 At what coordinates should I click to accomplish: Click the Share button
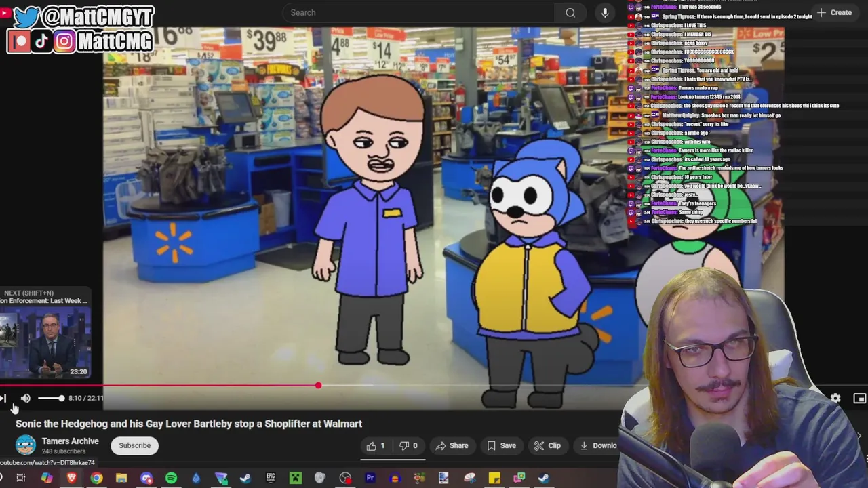(452, 445)
